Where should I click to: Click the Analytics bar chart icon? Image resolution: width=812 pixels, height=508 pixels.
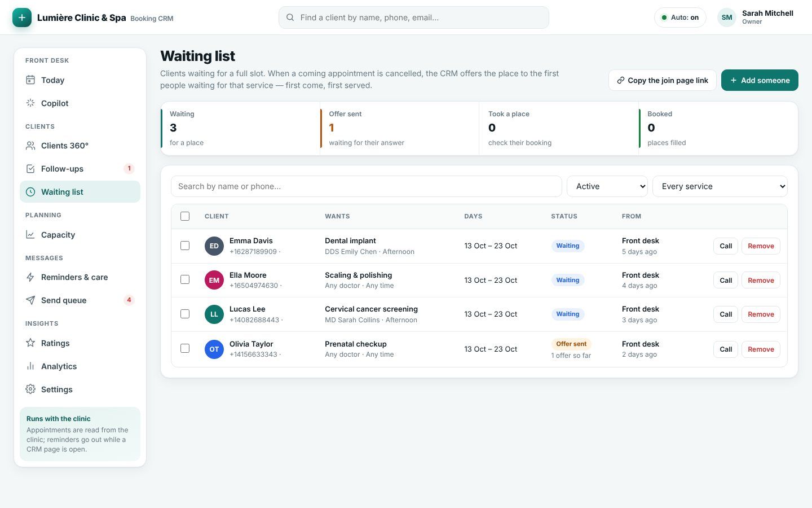(30, 366)
